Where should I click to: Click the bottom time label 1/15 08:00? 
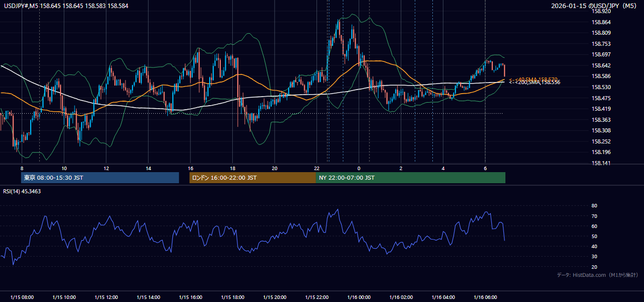22,297
